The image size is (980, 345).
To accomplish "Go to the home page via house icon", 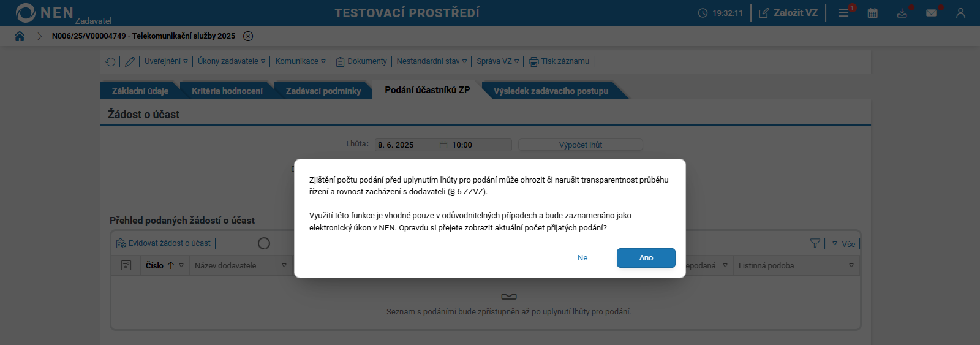I will (x=20, y=36).
